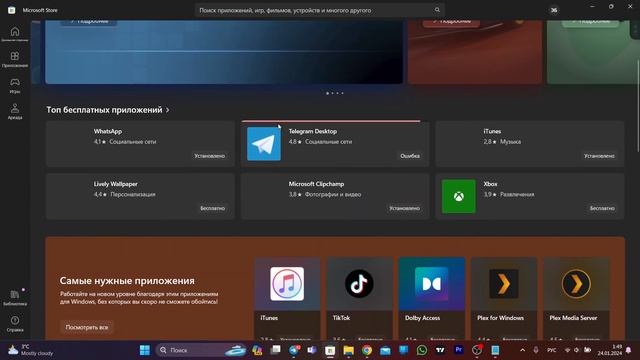This screenshot has width=640, height=360.
Task: Open File Explorer from taskbar
Action: coord(349,350)
